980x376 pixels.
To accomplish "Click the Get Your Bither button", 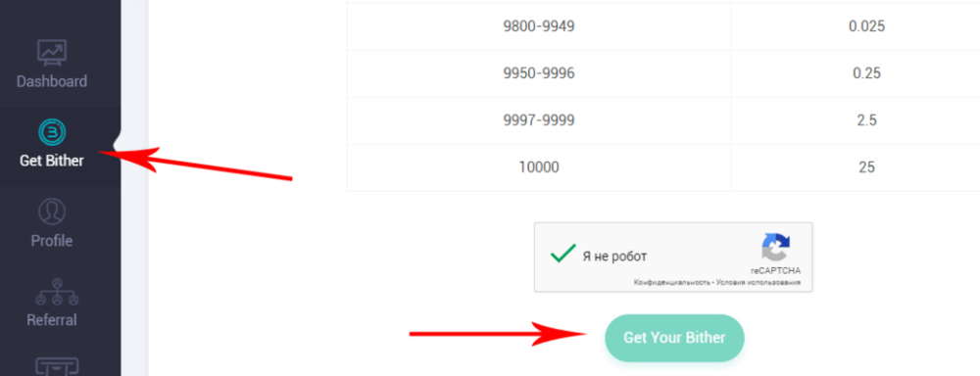I will [x=674, y=338].
